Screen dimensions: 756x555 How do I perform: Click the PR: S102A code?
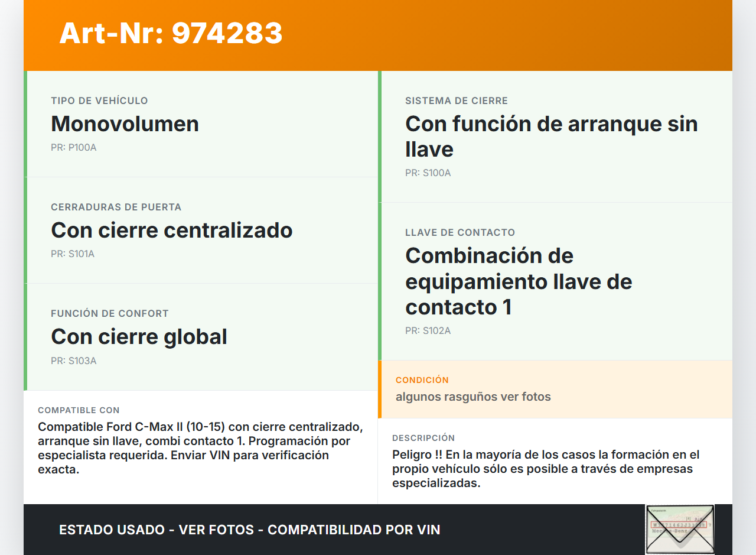[x=428, y=331]
